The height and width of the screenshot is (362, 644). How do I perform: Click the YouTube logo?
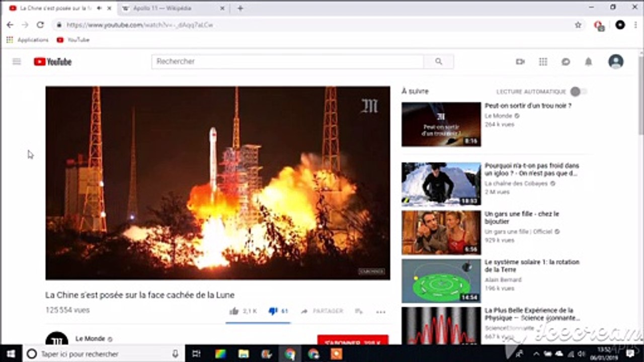(53, 61)
